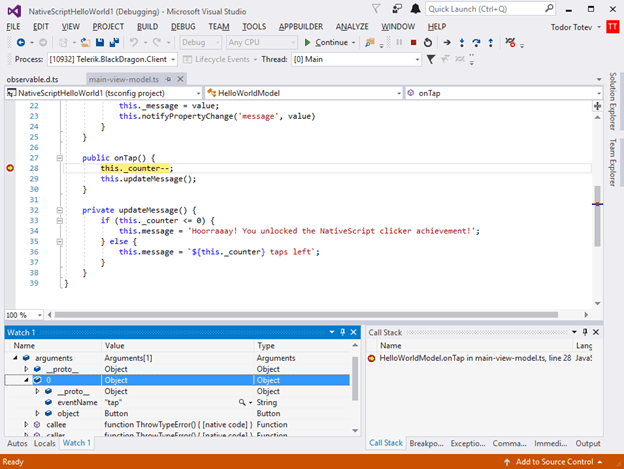
Task: Collapse the selected 0 Object watch row
Action: coord(26,380)
